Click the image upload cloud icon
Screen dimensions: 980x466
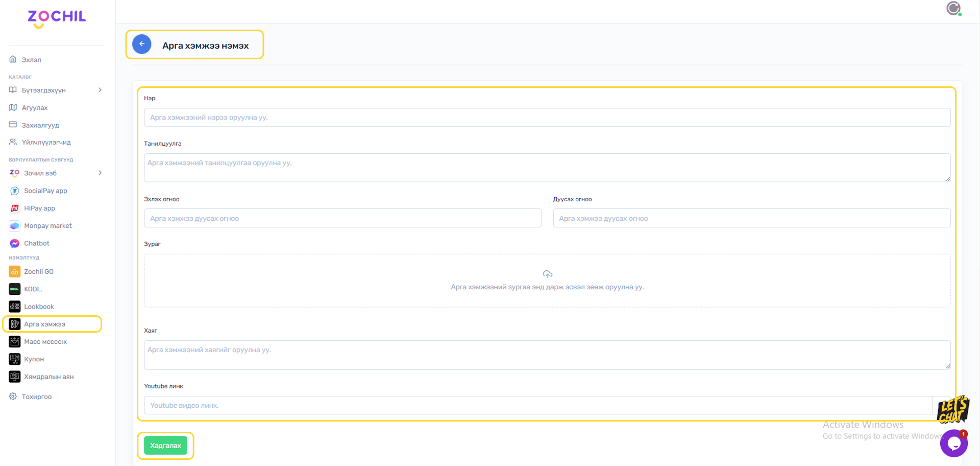click(x=547, y=274)
